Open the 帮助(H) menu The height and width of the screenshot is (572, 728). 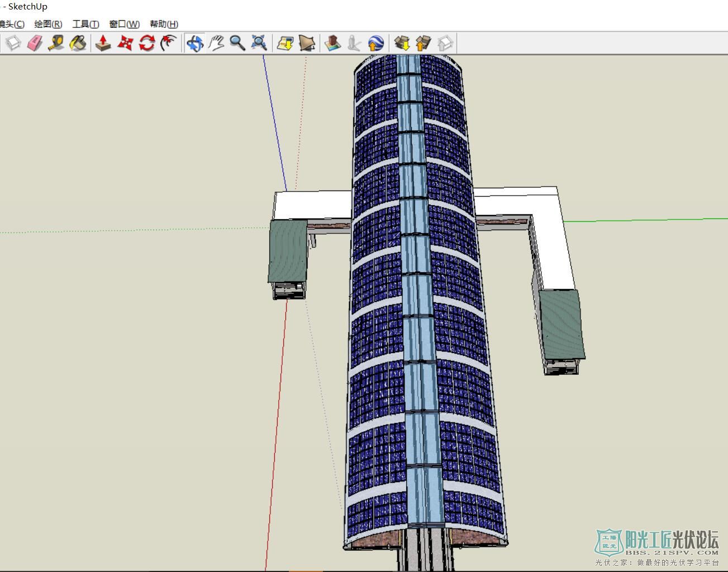[x=164, y=24]
